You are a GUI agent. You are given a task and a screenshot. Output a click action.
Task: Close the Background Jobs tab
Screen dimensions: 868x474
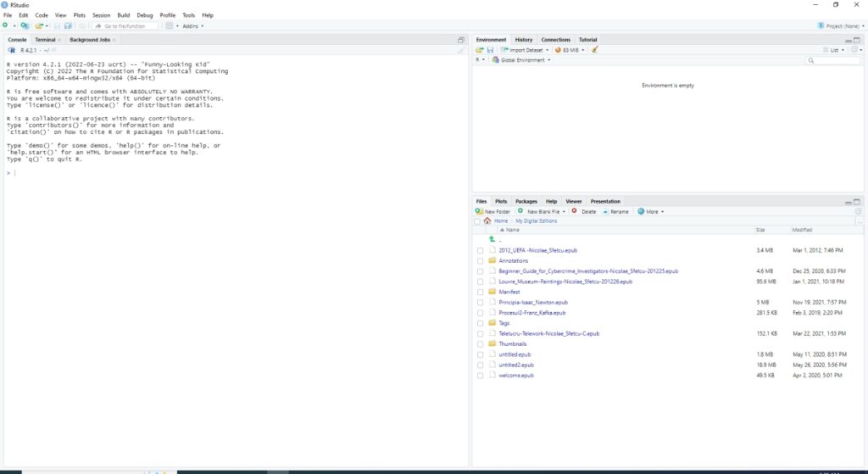pos(114,40)
